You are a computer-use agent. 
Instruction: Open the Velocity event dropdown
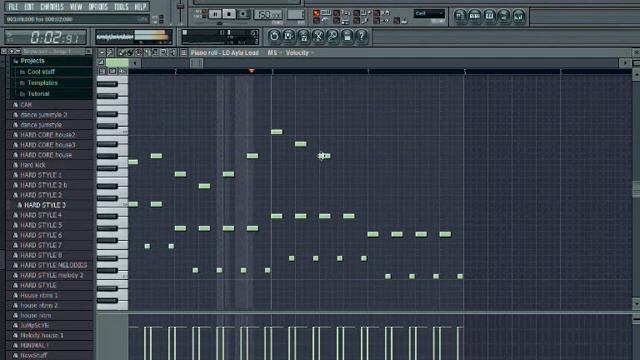300,53
